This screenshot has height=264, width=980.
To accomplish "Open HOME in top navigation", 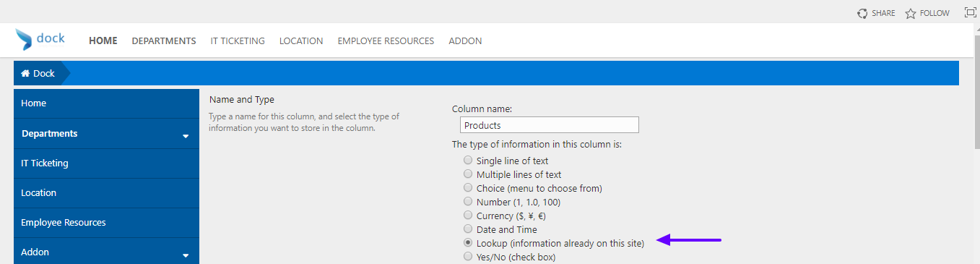I will [103, 41].
